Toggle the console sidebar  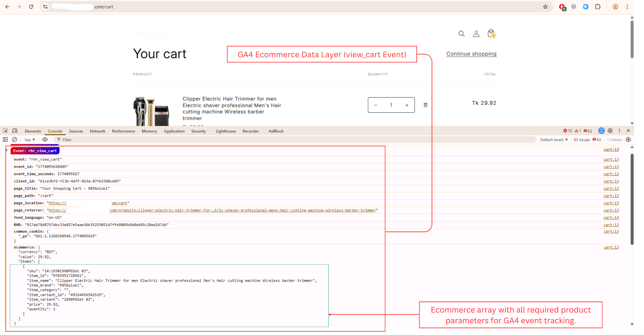[5, 140]
